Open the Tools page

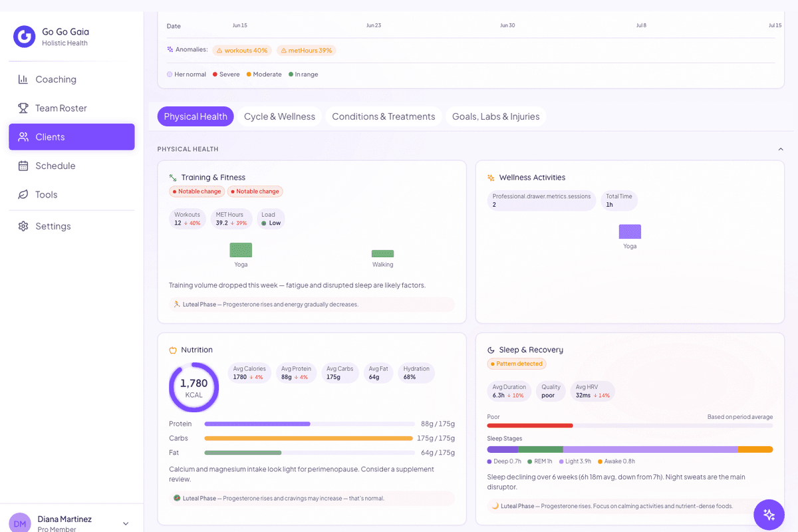[x=72, y=194]
